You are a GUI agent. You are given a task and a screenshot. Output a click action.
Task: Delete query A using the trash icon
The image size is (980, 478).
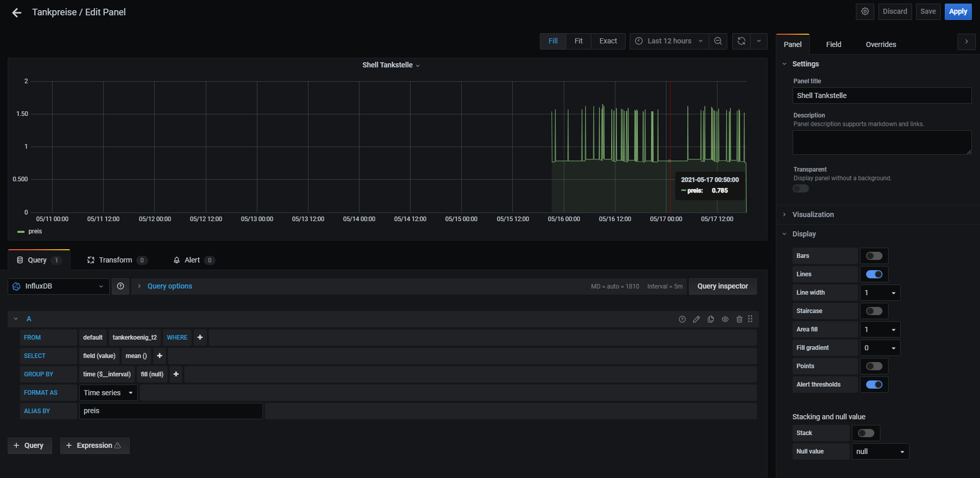pyautogui.click(x=739, y=319)
